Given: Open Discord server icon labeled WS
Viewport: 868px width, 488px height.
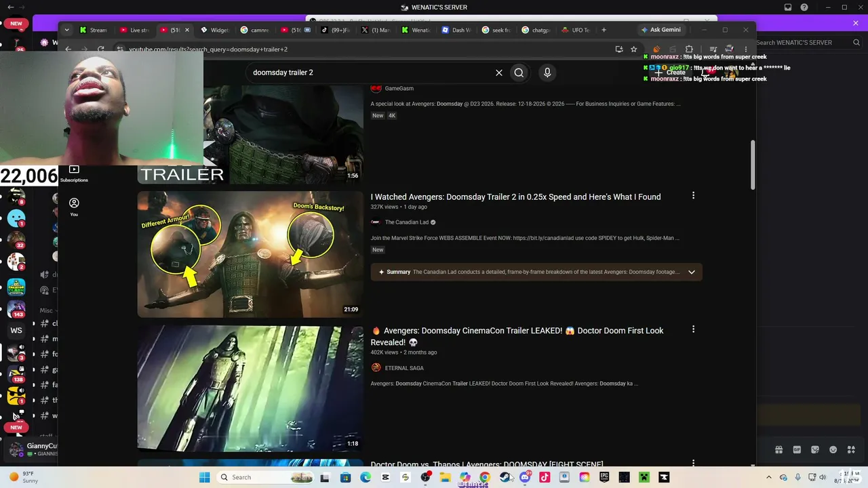Looking at the screenshot, I should tap(16, 331).
